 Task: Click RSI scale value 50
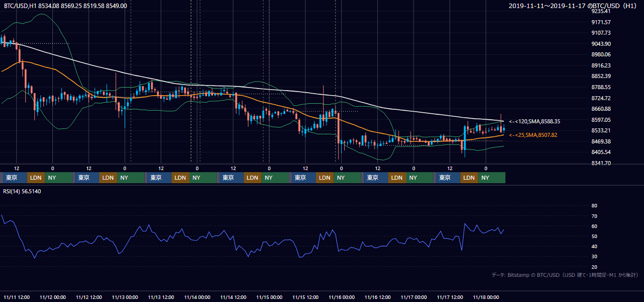tap(594, 236)
